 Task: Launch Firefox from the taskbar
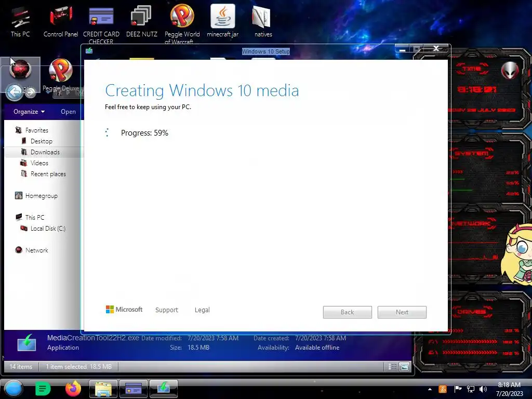73,389
